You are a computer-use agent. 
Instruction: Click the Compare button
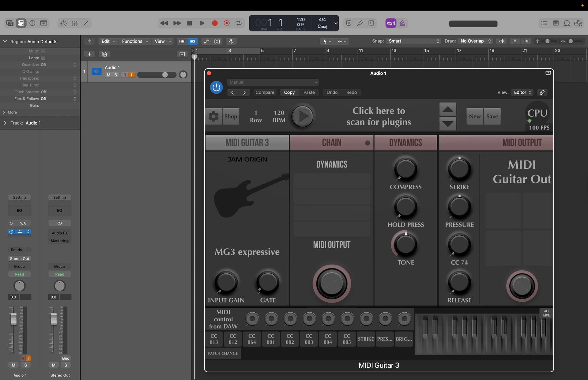click(265, 92)
